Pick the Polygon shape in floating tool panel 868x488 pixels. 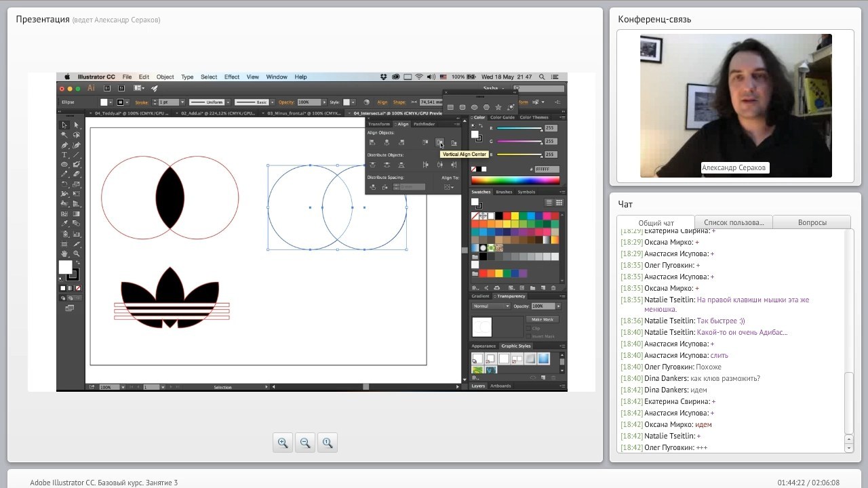click(486, 107)
